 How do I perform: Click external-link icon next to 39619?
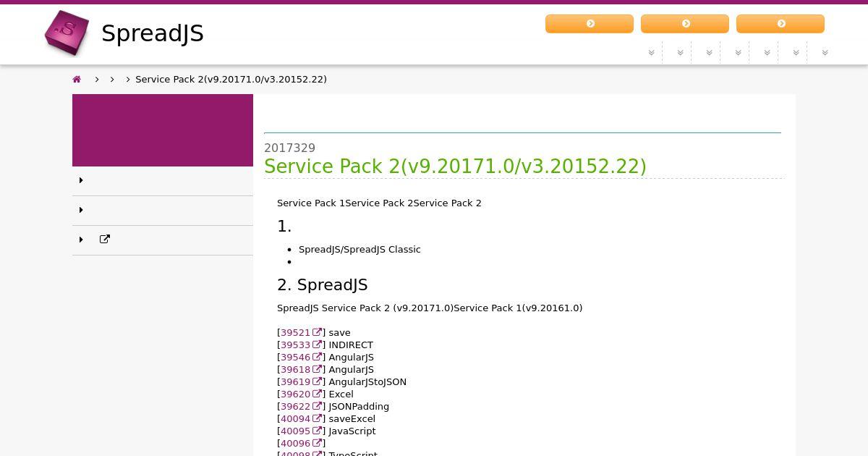[317, 381]
